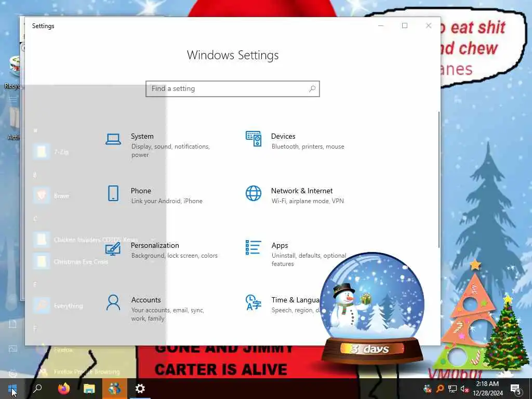The height and width of the screenshot is (399, 532).
Task: Click the Pictures icon in Start rail
Action: point(12,349)
